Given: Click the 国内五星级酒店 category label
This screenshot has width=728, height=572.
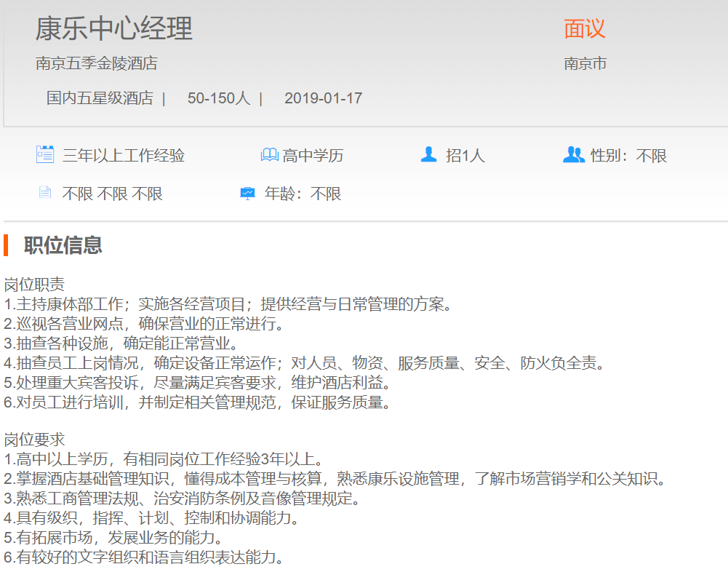Looking at the screenshot, I should coord(100,98).
